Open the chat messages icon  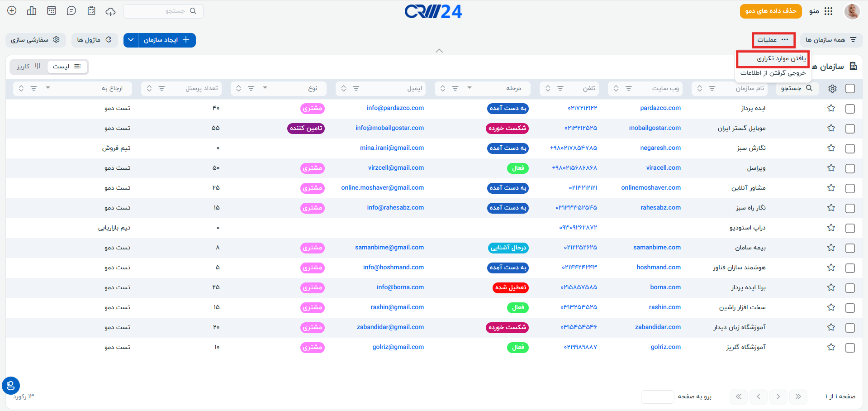(x=71, y=11)
